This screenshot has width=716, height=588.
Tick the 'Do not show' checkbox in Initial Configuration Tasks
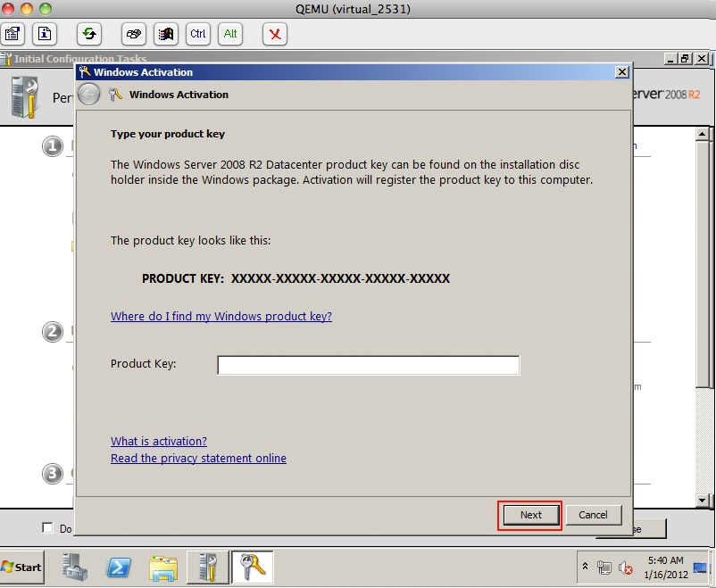(47, 527)
